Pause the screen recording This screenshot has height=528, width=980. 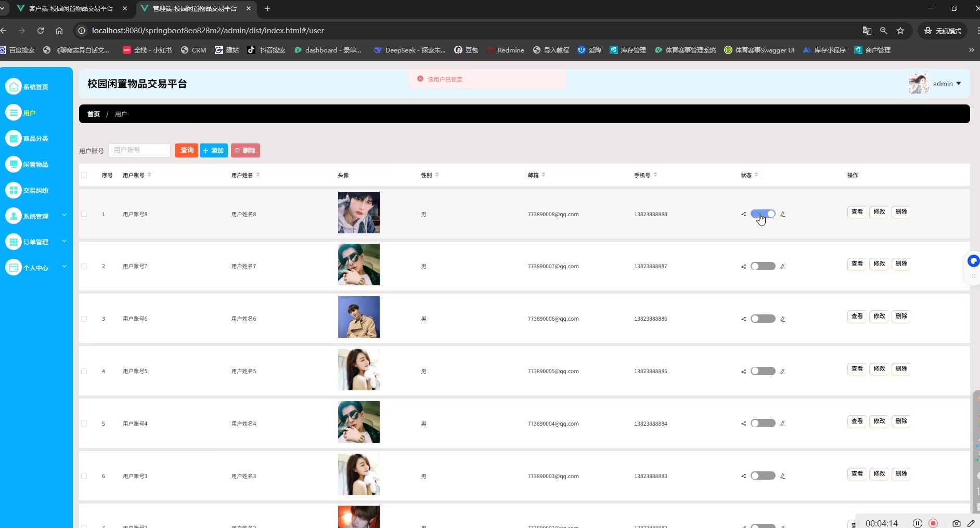[918, 523]
